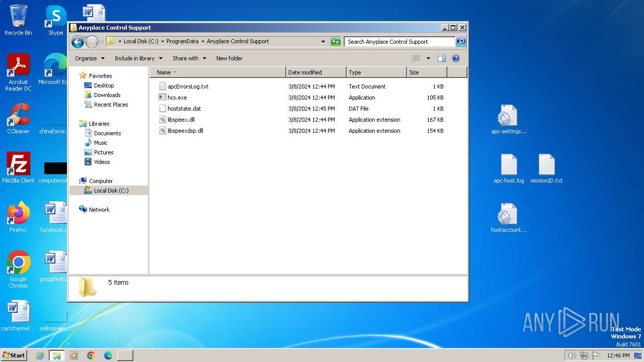The height and width of the screenshot is (362, 644).
Task: Select the Videos library
Action: point(102,162)
